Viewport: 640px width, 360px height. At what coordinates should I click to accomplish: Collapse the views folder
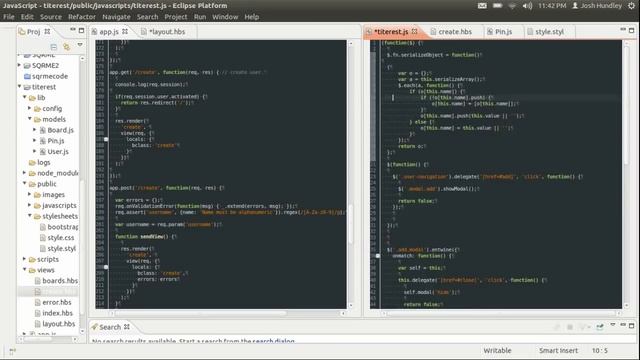[24, 269]
